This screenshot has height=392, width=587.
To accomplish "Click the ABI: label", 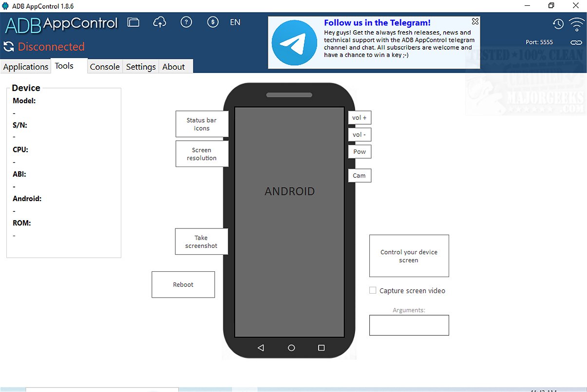I will coord(19,174).
